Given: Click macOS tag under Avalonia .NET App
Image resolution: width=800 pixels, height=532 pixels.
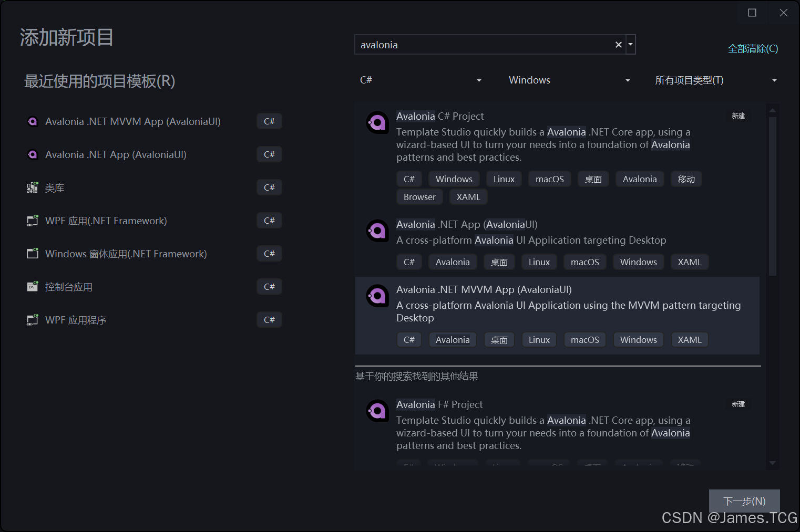Looking at the screenshot, I should click(585, 262).
